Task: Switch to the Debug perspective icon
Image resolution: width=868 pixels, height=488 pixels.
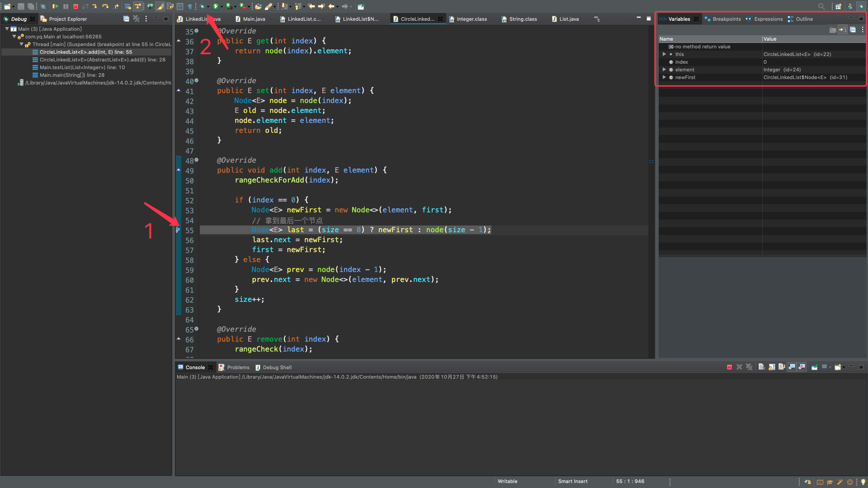Action: [862, 6]
